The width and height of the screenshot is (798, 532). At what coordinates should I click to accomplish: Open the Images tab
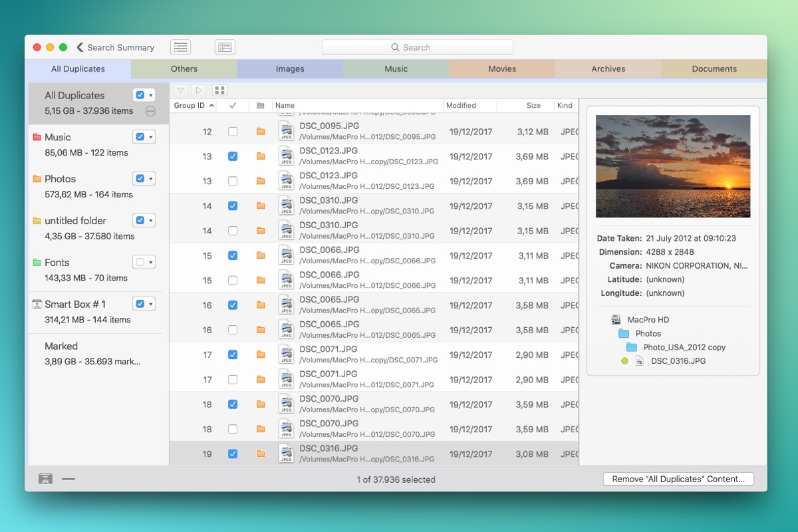point(290,69)
